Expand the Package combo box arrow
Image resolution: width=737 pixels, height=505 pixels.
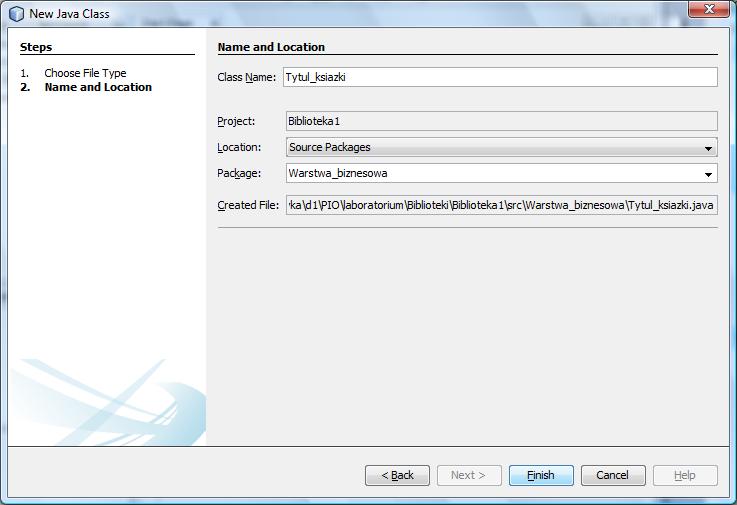708,174
